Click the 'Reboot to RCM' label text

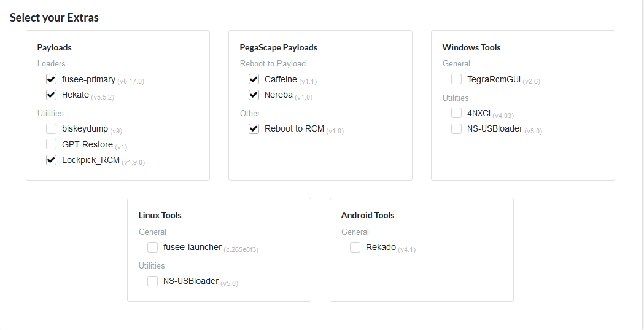[294, 128]
